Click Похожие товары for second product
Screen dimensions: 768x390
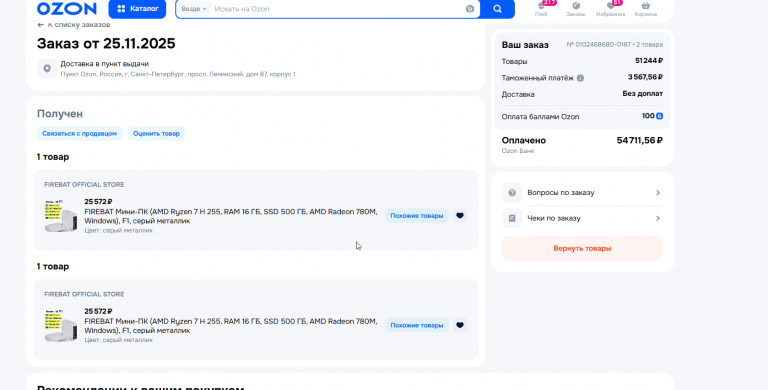click(417, 325)
